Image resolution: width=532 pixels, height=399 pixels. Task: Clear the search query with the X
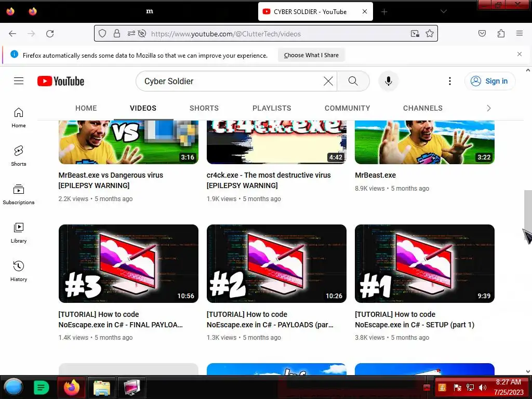click(328, 81)
